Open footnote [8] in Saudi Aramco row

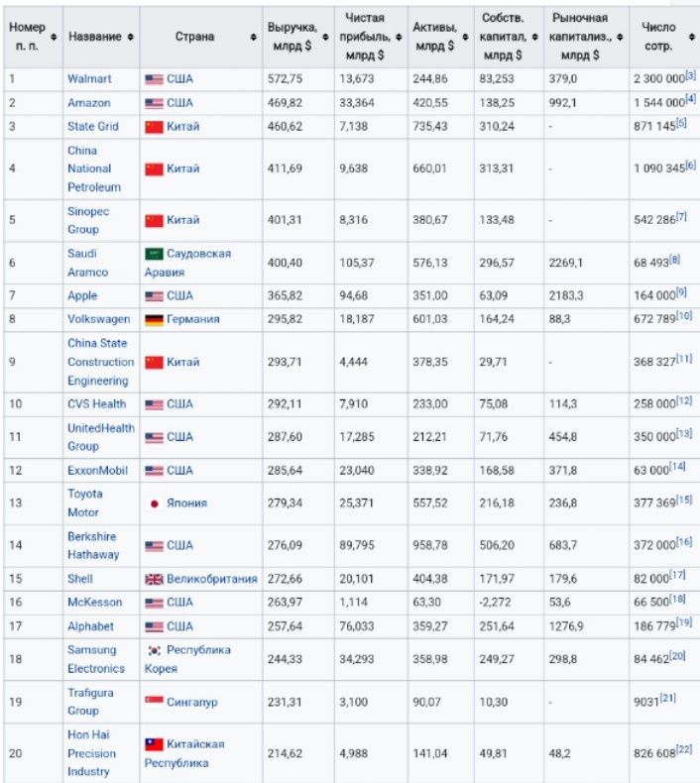[x=674, y=259]
